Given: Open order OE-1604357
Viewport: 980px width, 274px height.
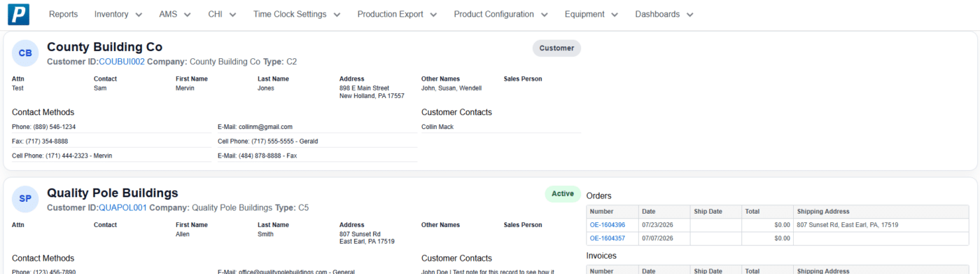Looking at the screenshot, I should (x=608, y=238).
